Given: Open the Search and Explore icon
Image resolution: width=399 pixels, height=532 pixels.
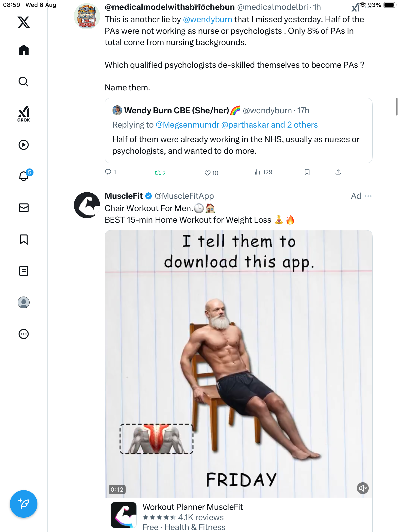Looking at the screenshot, I should [24, 82].
